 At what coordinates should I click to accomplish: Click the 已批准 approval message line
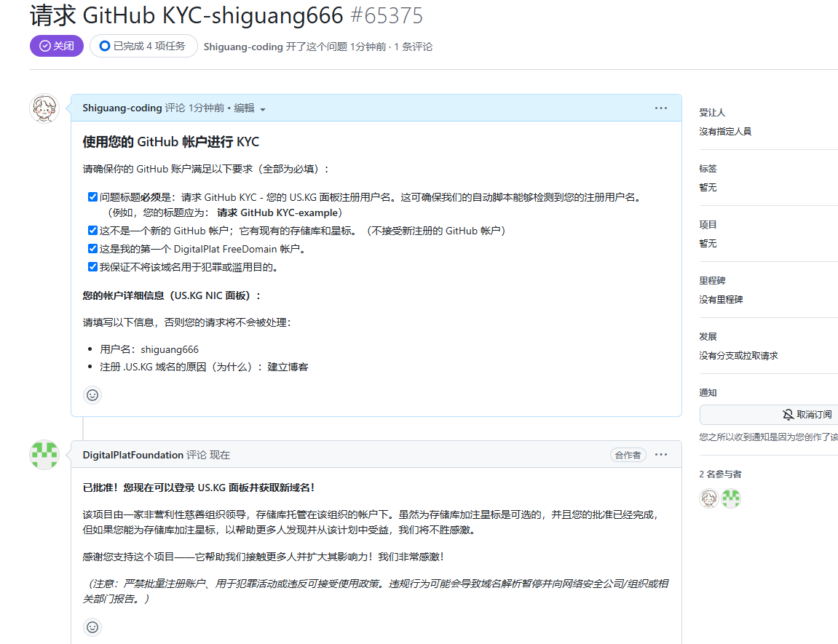[199, 488]
